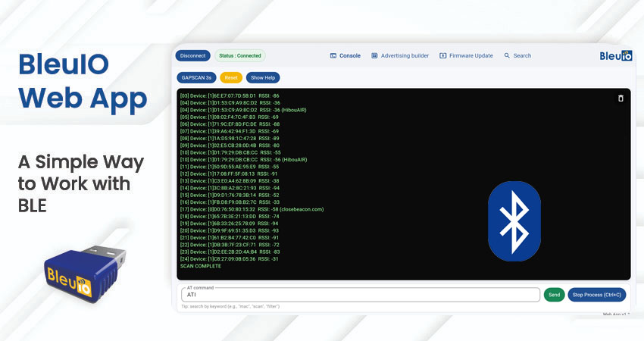Select device [20] line RSSI -93

(x=230, y=230)
